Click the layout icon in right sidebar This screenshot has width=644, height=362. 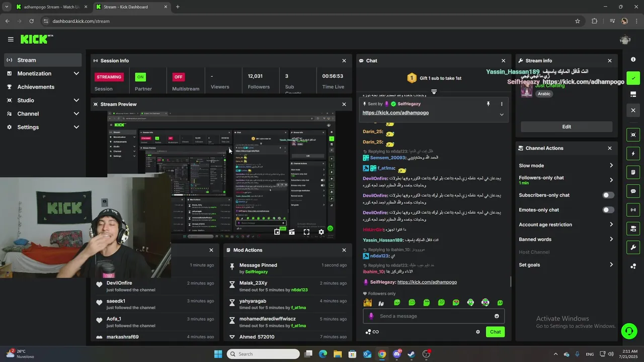click(x=633, y=94)
